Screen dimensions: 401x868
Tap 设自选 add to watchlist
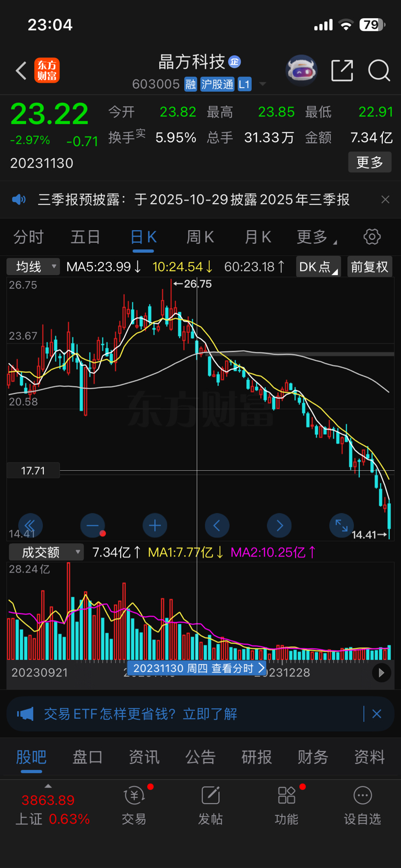pos(362,806)
